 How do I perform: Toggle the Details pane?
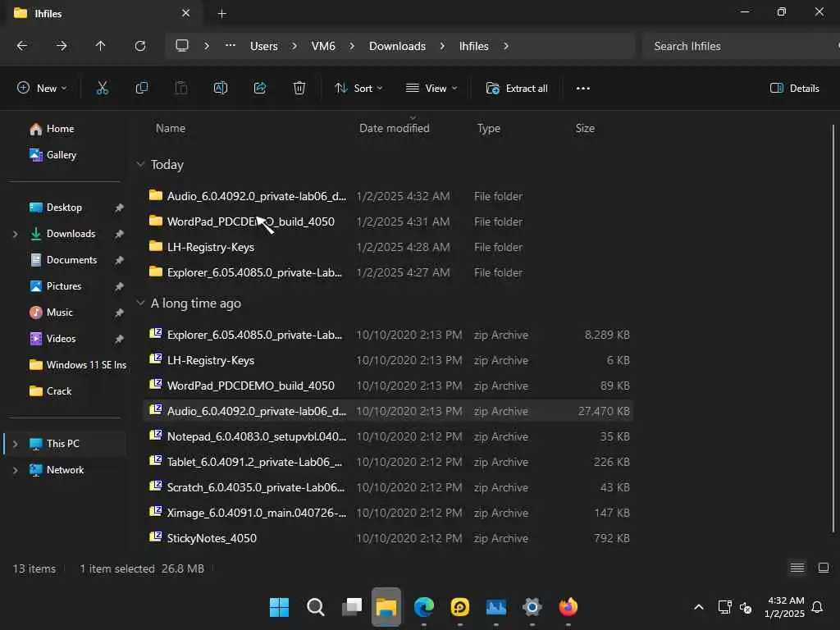(x=794, y=89)
